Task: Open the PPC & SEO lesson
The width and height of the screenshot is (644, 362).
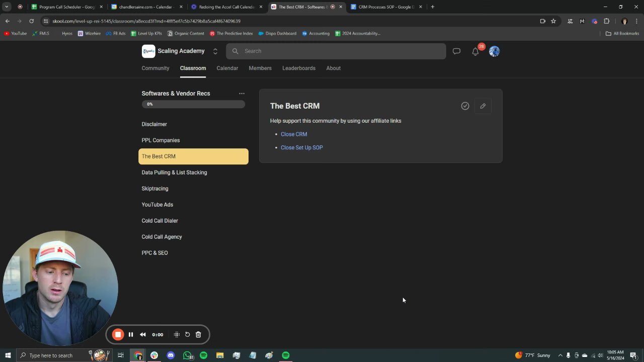Action: [x=193, y=253]
